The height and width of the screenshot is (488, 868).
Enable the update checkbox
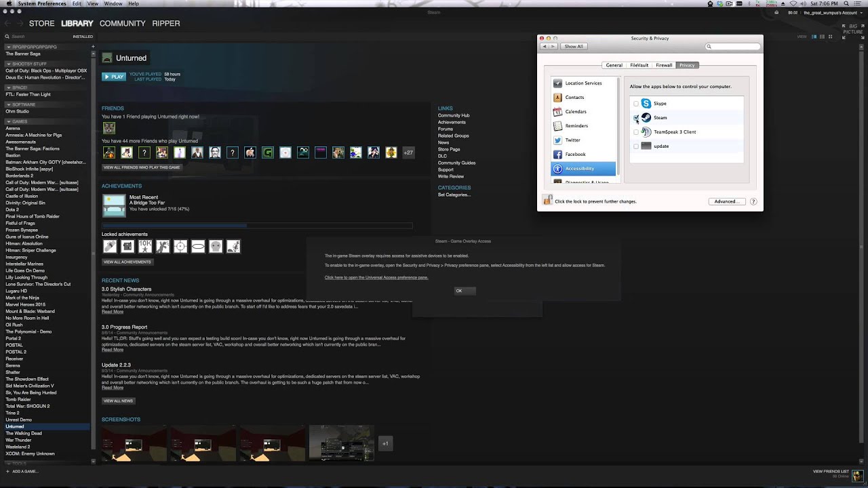coord(636,146)
